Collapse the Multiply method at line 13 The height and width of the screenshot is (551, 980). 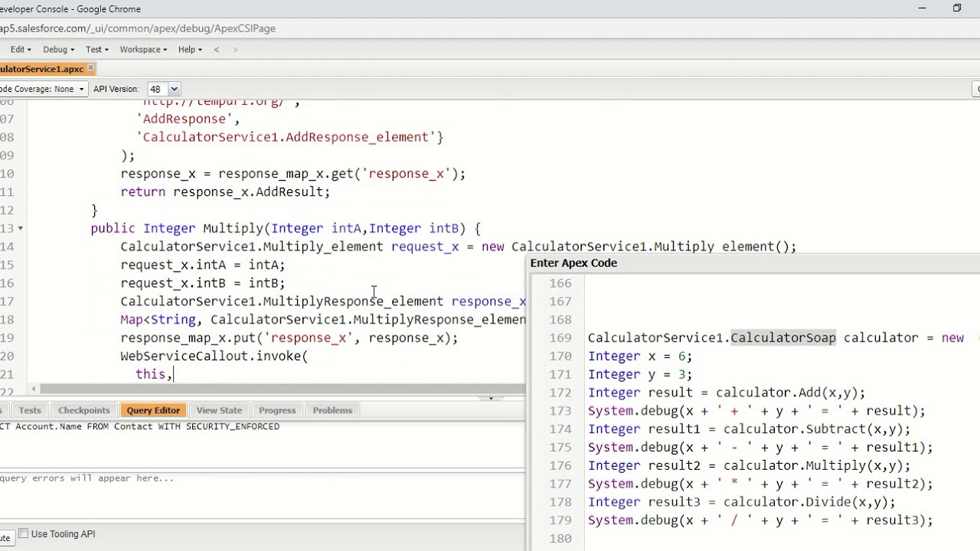pos(20,228)
